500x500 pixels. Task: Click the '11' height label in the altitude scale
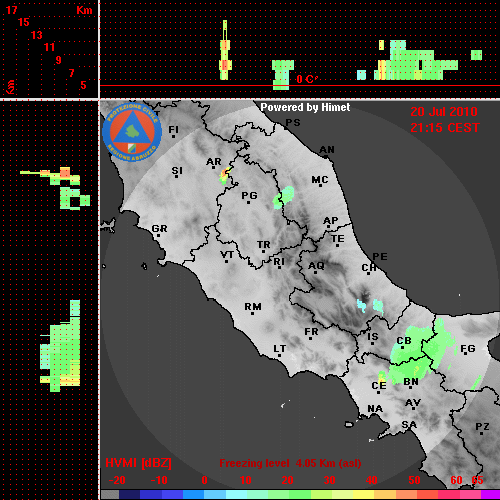(49, 47)
